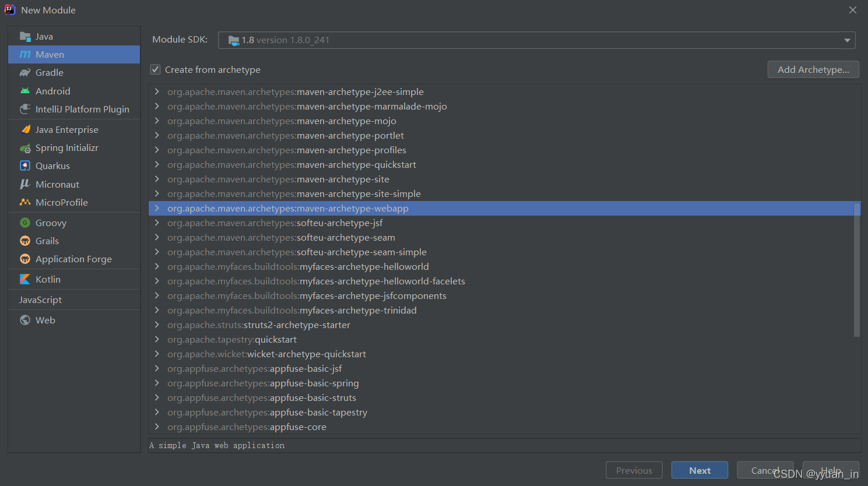Click the 'A simple Java web application' description
The height and width of the screenshot is (486, 868).
217,445
